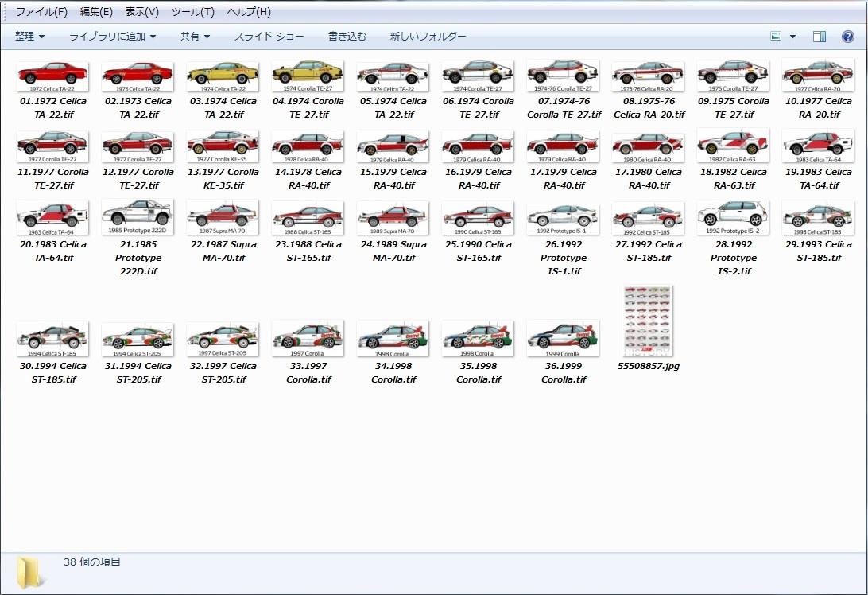Select 15.1979 Celica RA-40.tif thumbnail
868x595 pixels.
[x=393, y=147]
